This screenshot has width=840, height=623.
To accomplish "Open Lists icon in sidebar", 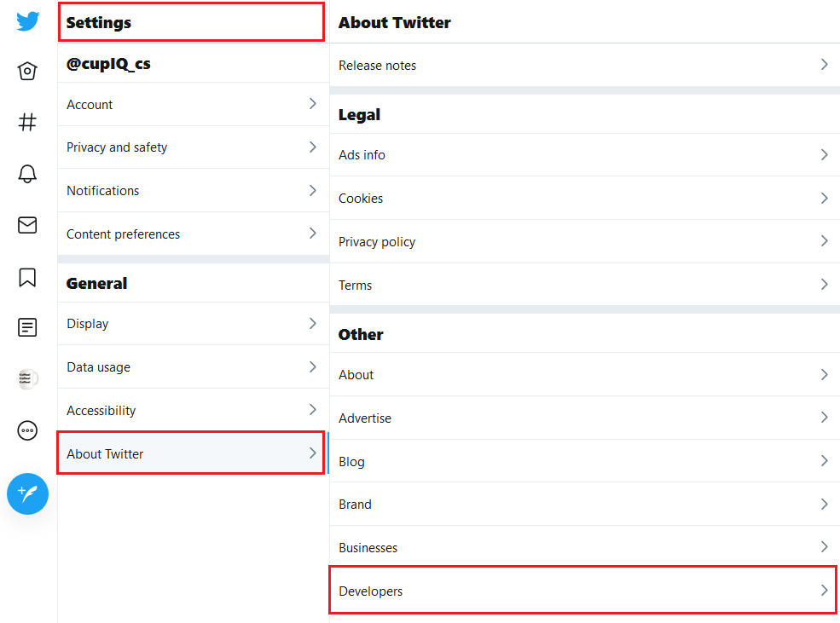I will pyautogui.click(x=27, y=327).
